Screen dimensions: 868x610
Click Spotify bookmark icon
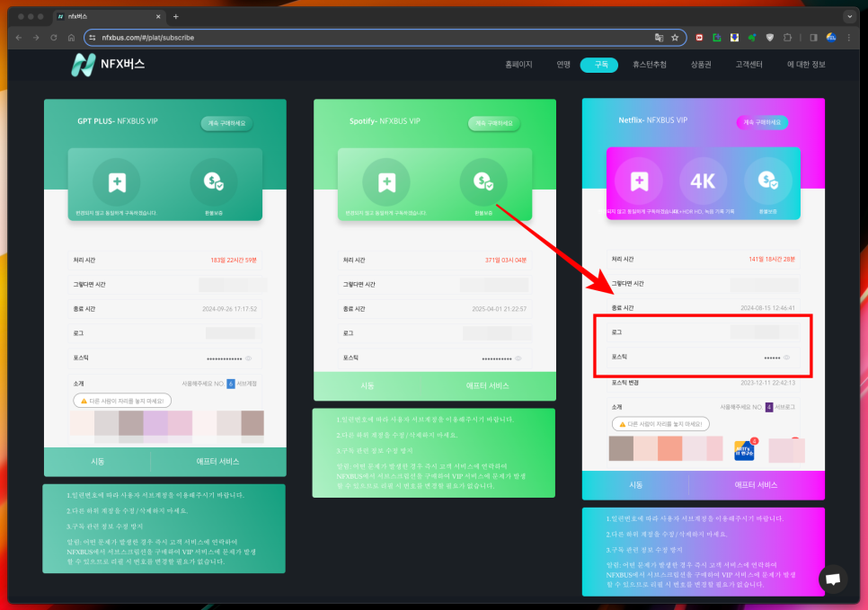point(386,182)
